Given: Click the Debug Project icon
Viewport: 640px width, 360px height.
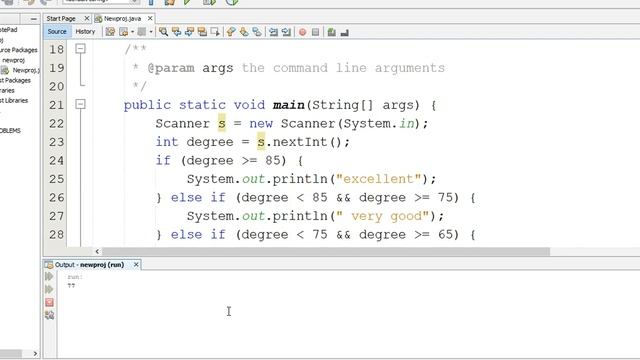Looking at the screenshot, I should point(209,2).
